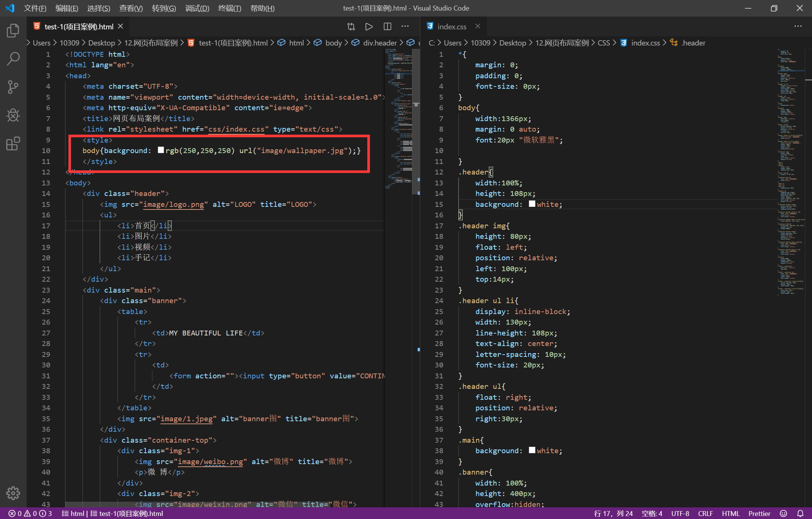Open the 选择(S) menu
The height and width of the screenshot is (519, 812).
click(x=98, y=8)
